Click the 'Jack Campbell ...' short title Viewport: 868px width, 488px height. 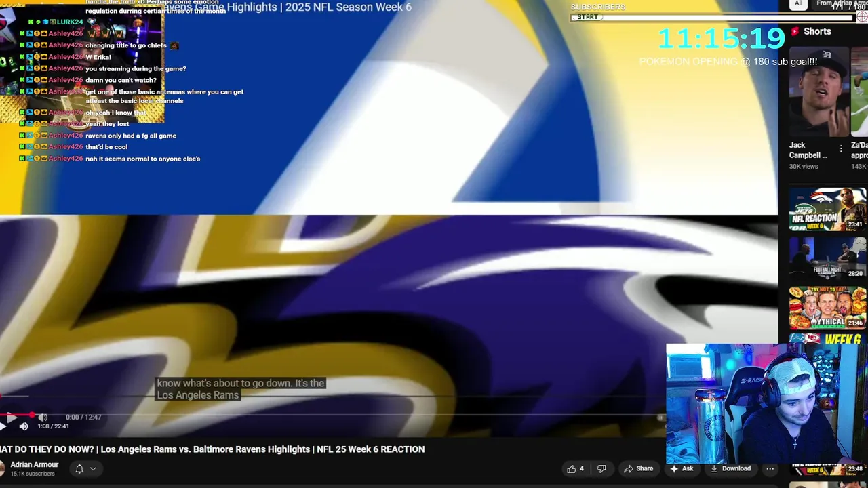point(808,150)
